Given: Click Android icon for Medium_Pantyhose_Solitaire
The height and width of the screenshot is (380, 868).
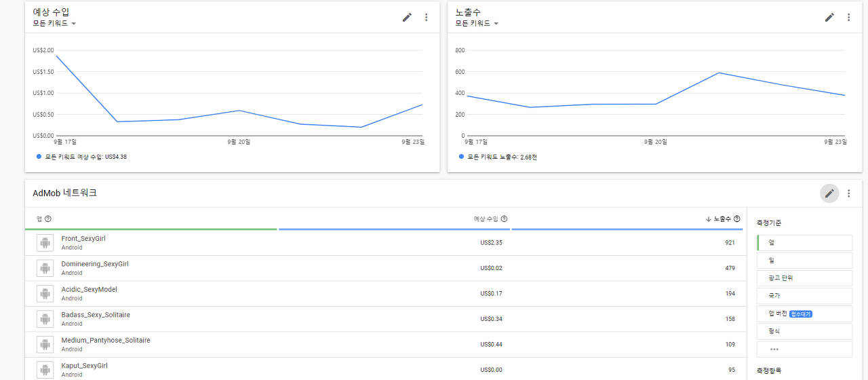Looking at the screenshot, I should [x=45, y=345].
